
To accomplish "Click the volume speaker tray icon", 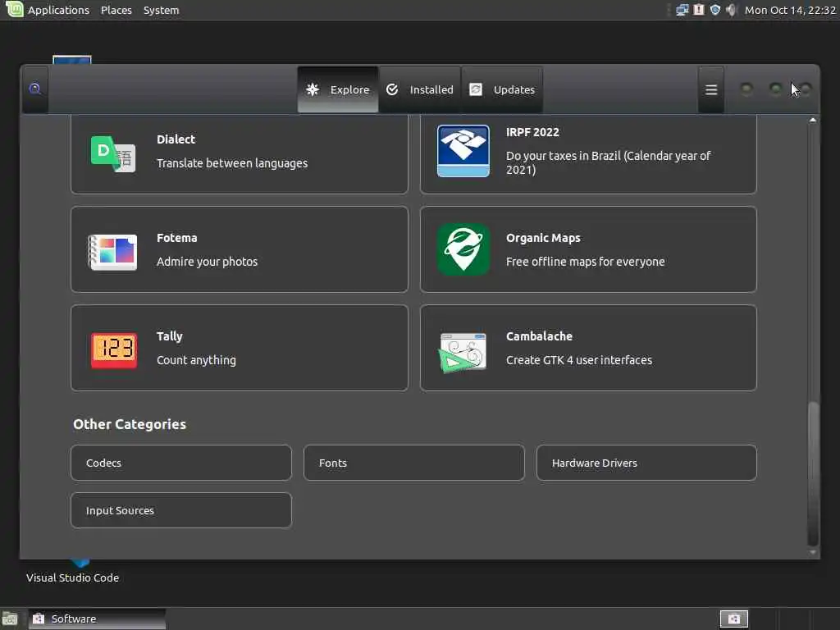I will [731, 10].
